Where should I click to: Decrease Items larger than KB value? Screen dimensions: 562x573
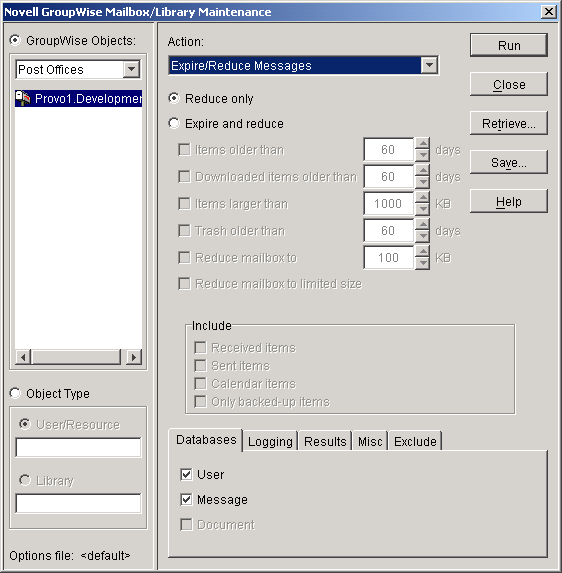[x=422, y=209]
